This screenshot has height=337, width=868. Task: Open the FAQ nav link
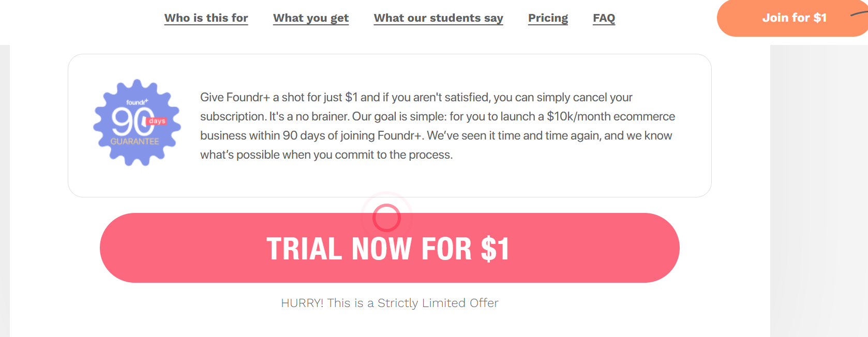(604, 18)
